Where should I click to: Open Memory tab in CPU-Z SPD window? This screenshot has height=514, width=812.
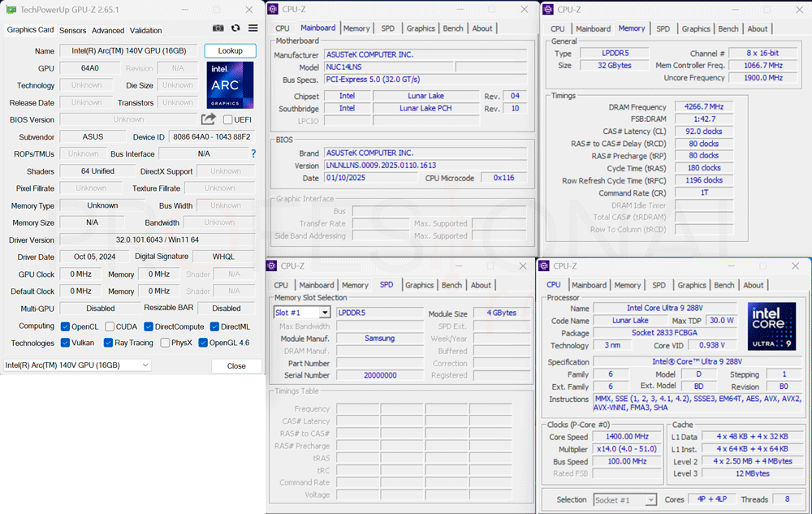pos(355,285)
